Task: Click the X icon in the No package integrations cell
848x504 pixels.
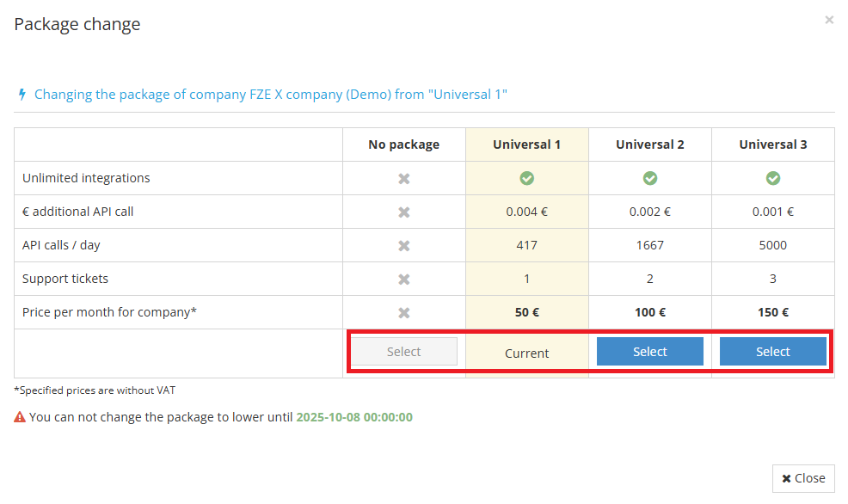Action: pyautogui.click(x=403, y=178)
